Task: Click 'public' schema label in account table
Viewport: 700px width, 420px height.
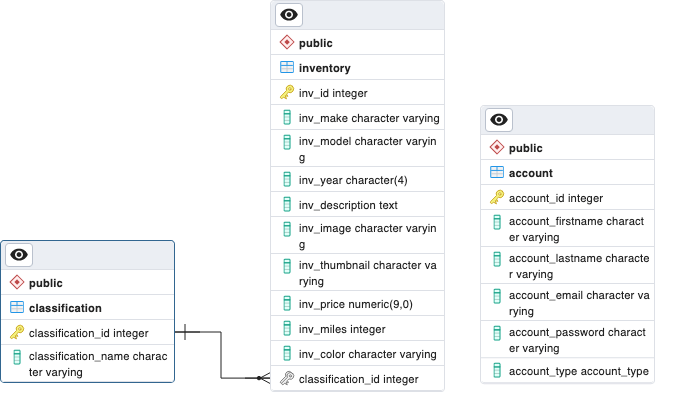Action: point(525,148)
